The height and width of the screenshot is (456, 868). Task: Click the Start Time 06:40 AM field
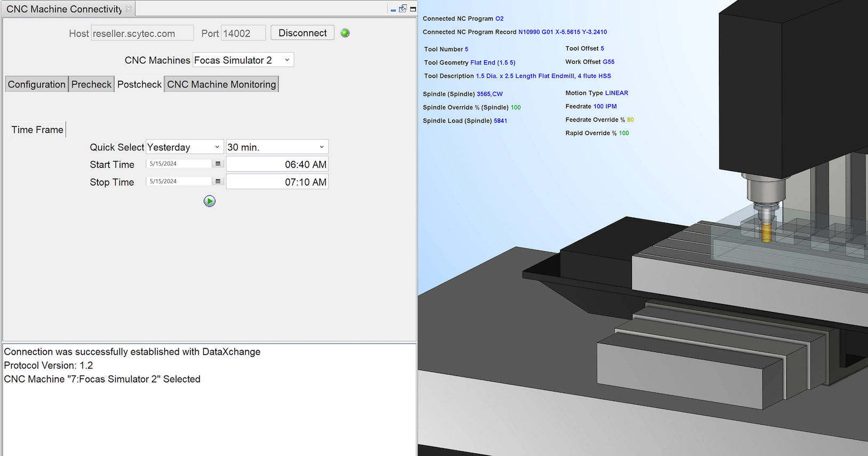pos(277,164)
